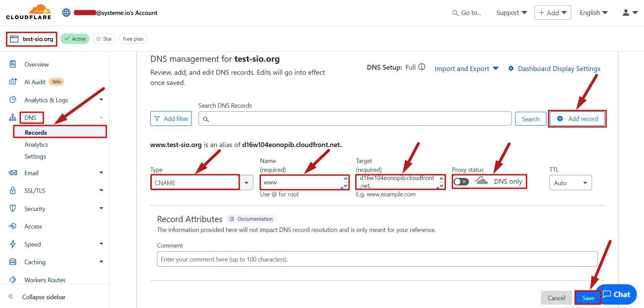Click the Cloudflare logo

tap(29, 12)
